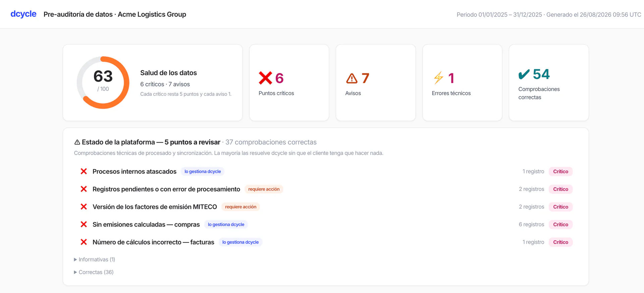
Task: Open the Procesos internos atascados row
Action: point(326,171)
